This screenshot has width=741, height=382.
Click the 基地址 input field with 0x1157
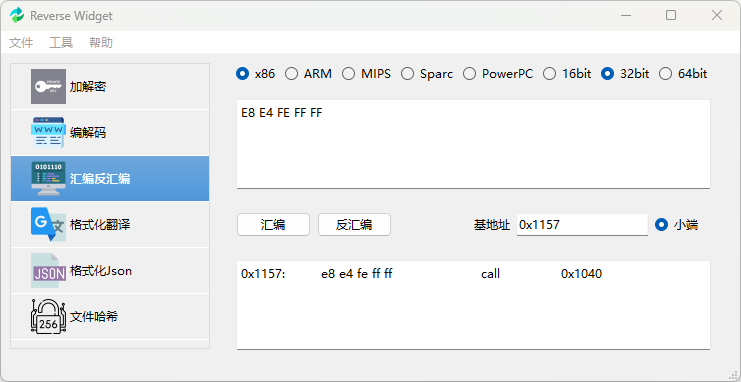(x=582, y=225)
